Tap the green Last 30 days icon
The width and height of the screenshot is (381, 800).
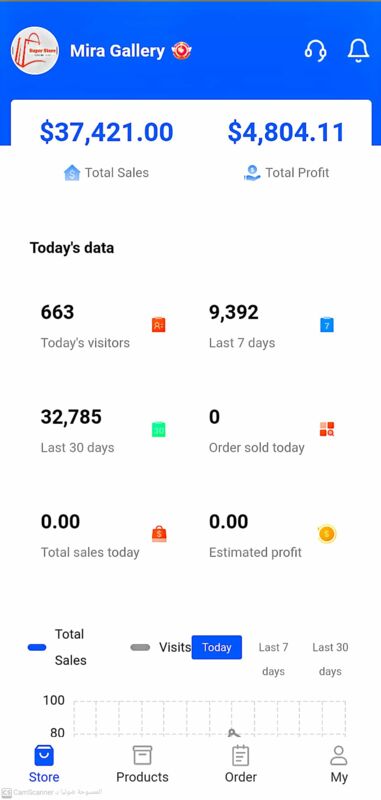point(159,429)
